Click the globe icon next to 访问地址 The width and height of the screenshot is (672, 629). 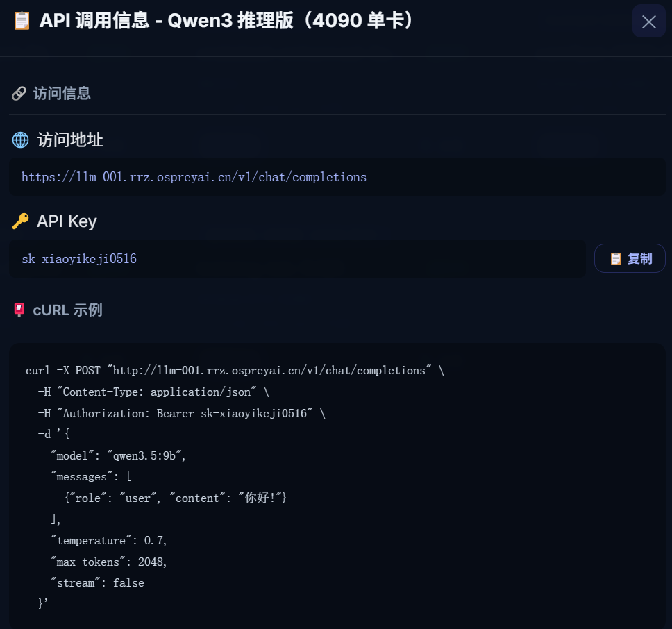click(x=20, y=140)
